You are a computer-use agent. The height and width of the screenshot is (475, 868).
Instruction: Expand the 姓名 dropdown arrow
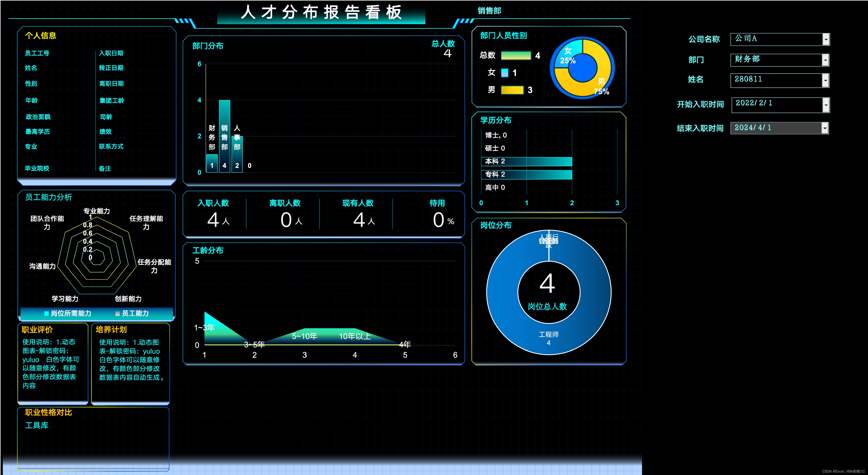(x=825, y=81)
